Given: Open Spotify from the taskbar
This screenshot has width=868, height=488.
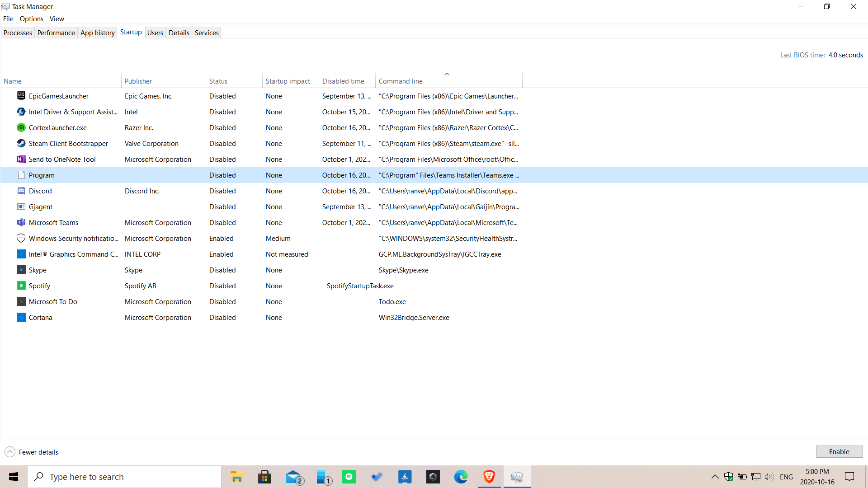Looking at the screenshot, I should (349, 477).
